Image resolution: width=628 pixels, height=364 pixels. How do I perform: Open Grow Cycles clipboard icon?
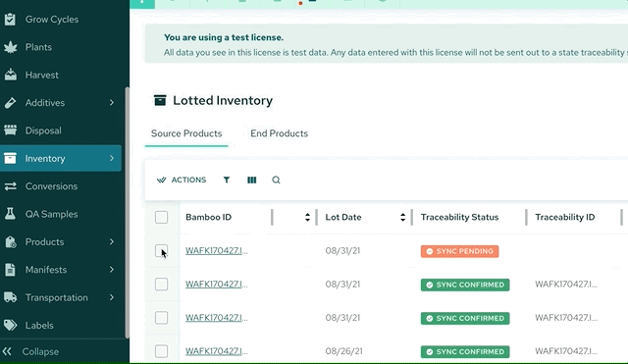10,20
